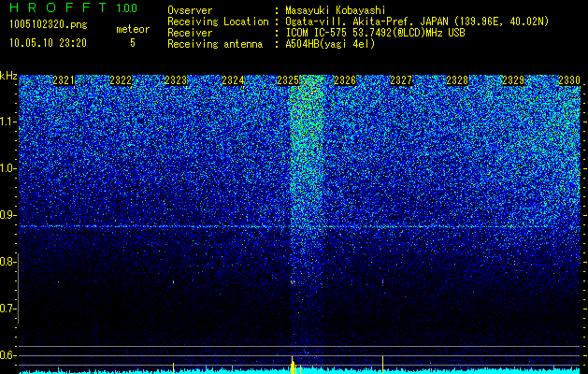This screenshot has height=374, width=588.
Task: Click the 2327 time marker
Action: point(401,80)
